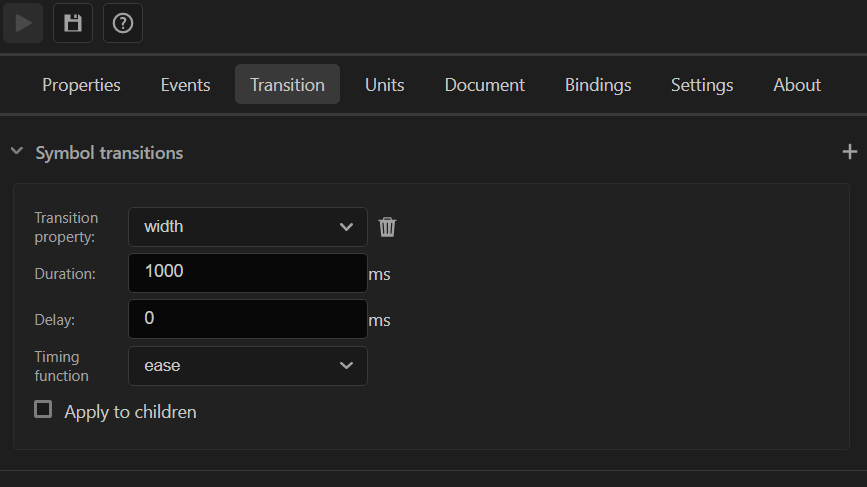Click the play preview icon

[x=23, y=23]
